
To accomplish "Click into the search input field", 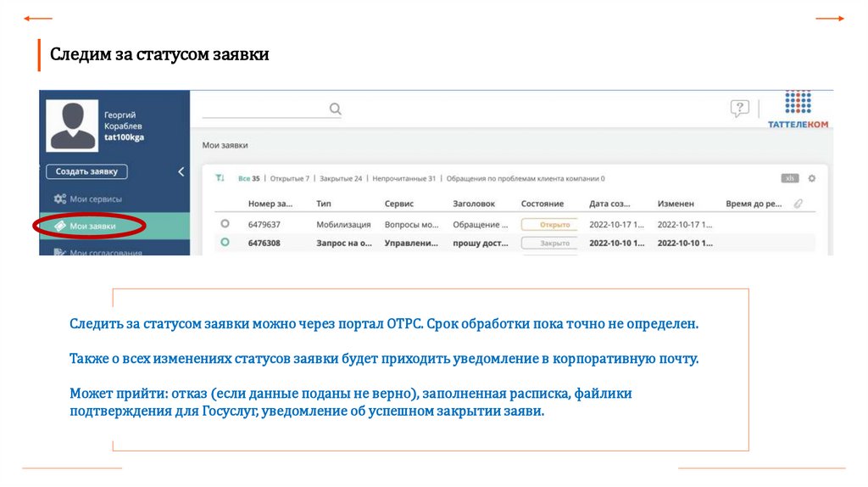I will [x=263, y=109].
